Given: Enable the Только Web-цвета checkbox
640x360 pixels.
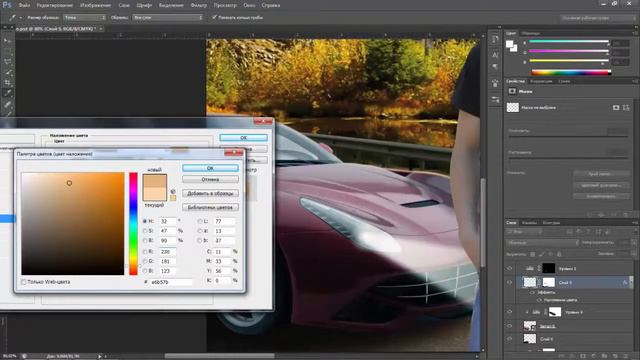Looking at the screenshot, I should click(24, 282).
